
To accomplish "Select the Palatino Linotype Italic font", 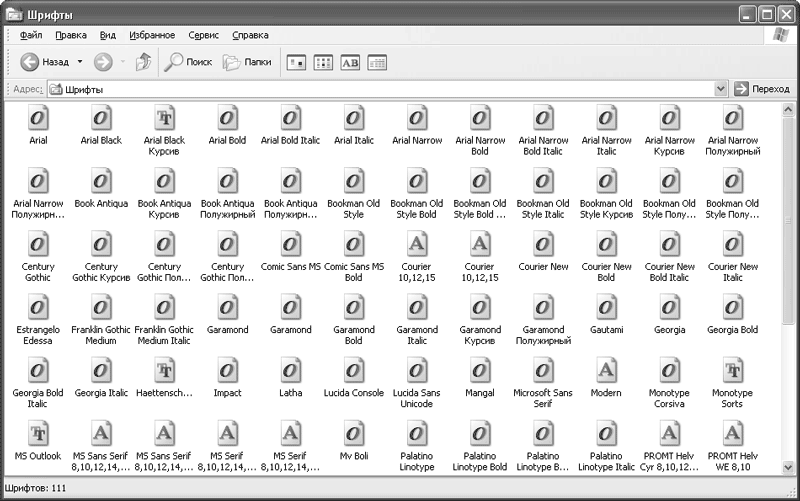I will (606, 447).
